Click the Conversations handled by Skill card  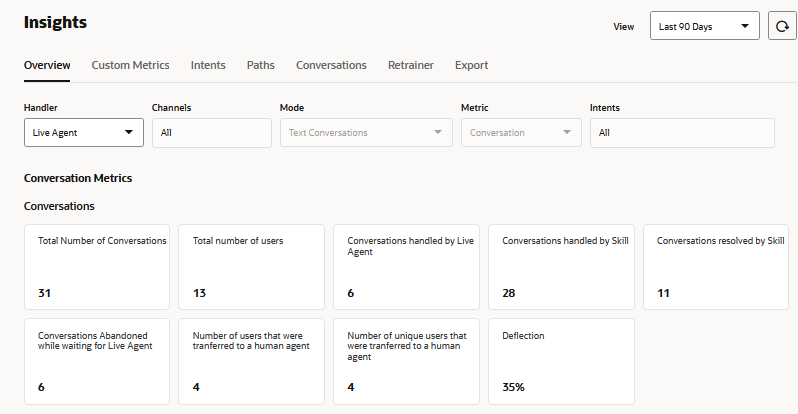click(561, 267)
